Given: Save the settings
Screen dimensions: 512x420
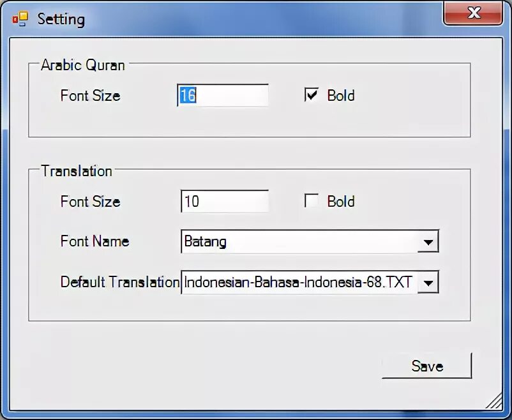Looking at the screenshot, I should [x=427, y=366].
